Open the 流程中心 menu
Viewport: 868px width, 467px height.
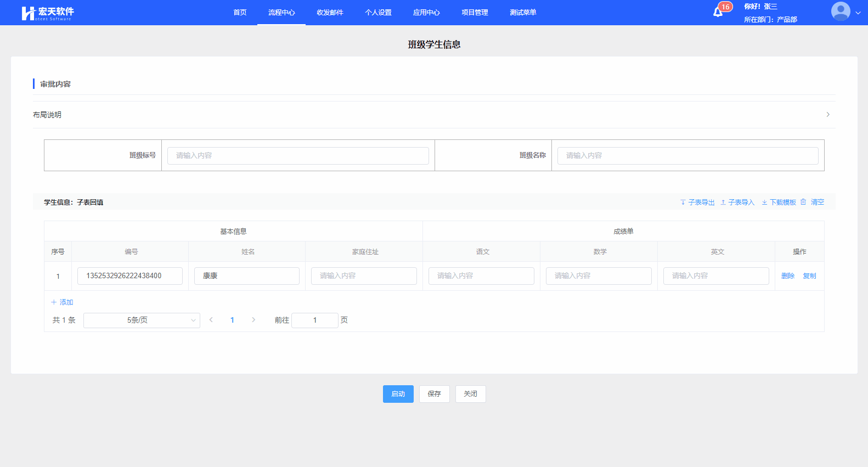pyautogui.click(x=281, y=13)
